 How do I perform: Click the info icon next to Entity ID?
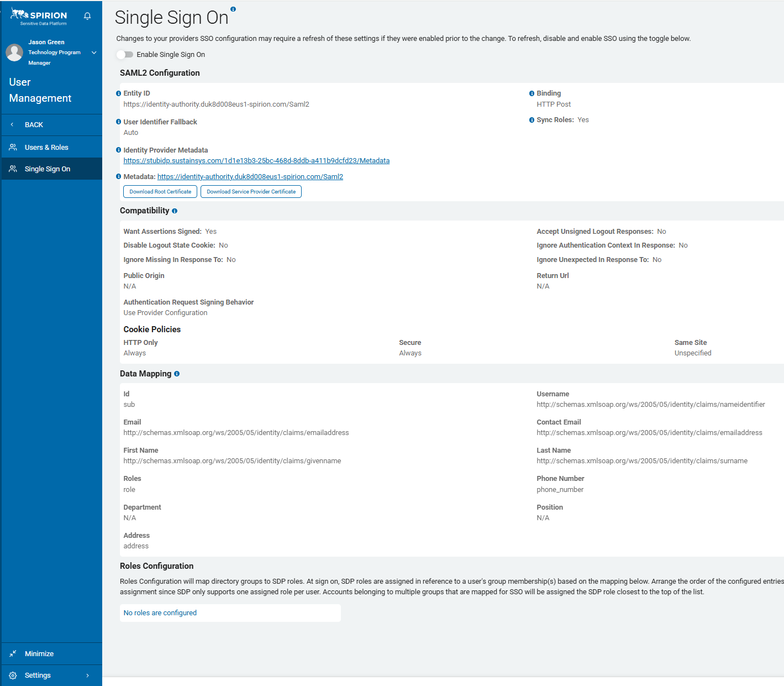pos(118,93)
